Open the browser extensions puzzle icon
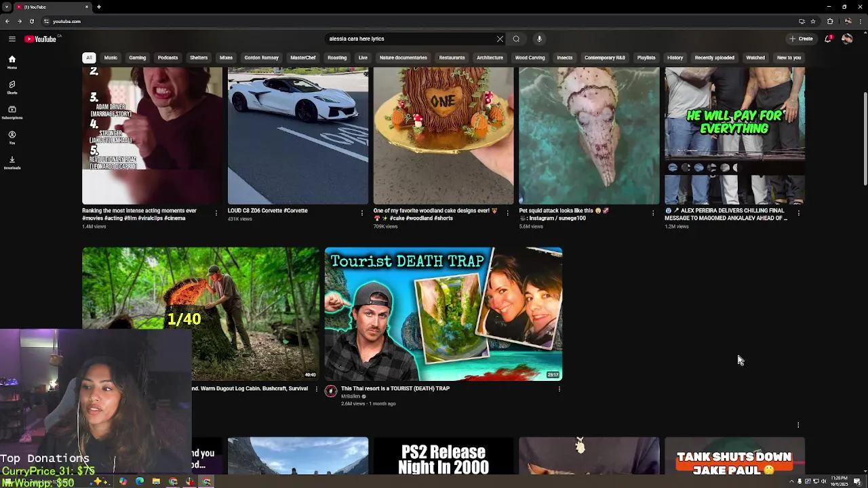 [x=830, y=21]
